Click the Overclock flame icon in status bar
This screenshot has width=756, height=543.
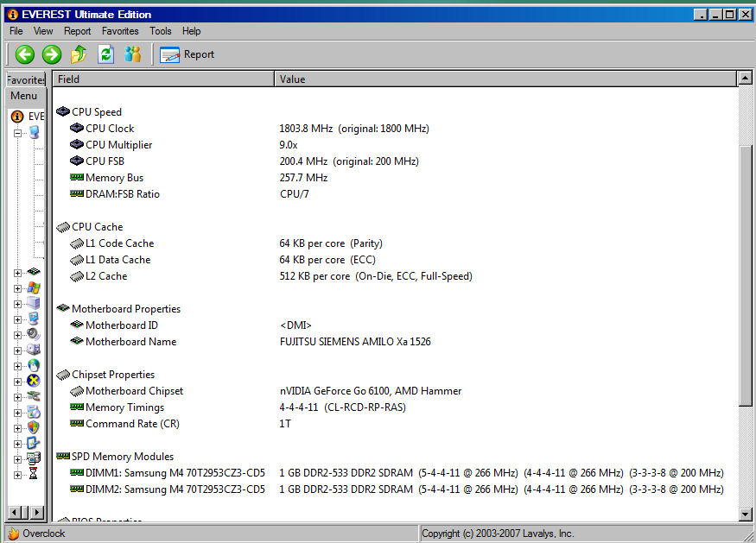[x=14, y=534]
